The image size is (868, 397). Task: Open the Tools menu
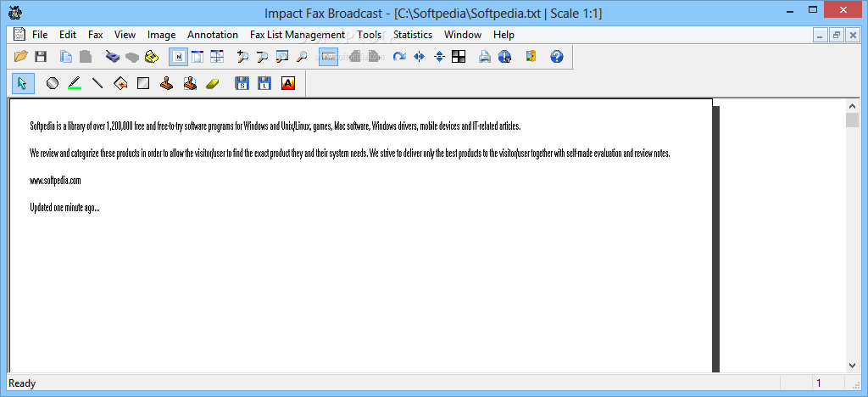click(x=370, y=34)
